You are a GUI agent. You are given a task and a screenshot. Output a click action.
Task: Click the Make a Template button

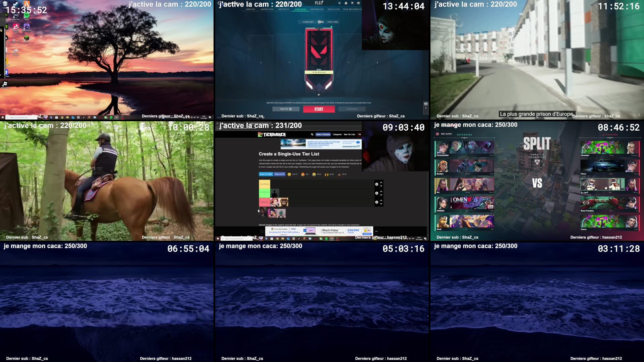tap(323, 134)
